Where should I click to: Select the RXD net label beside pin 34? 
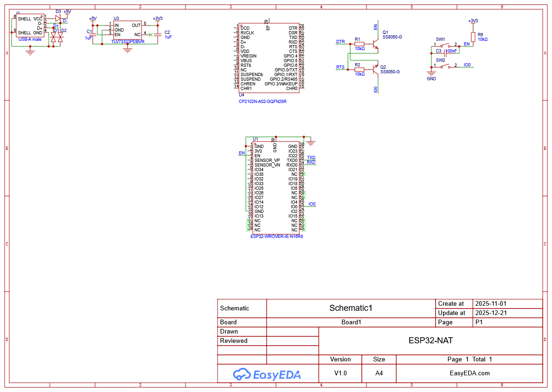click(310, 163)
